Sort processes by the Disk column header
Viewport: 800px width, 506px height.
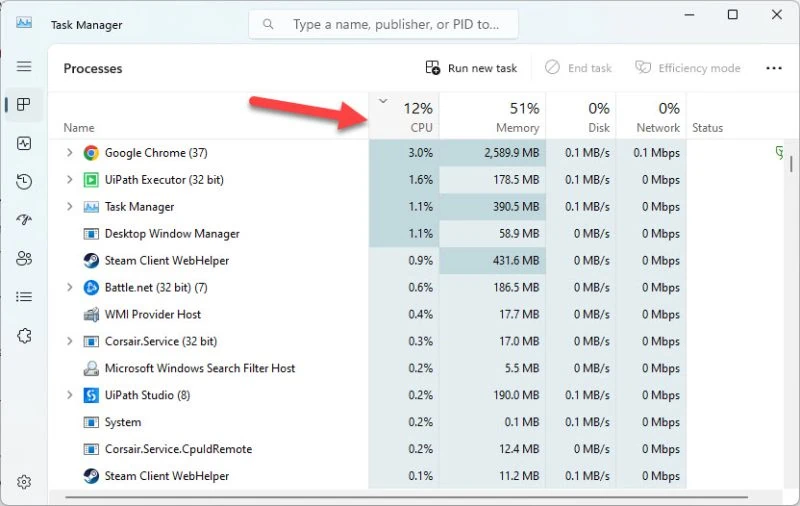[x=581, y=115]
